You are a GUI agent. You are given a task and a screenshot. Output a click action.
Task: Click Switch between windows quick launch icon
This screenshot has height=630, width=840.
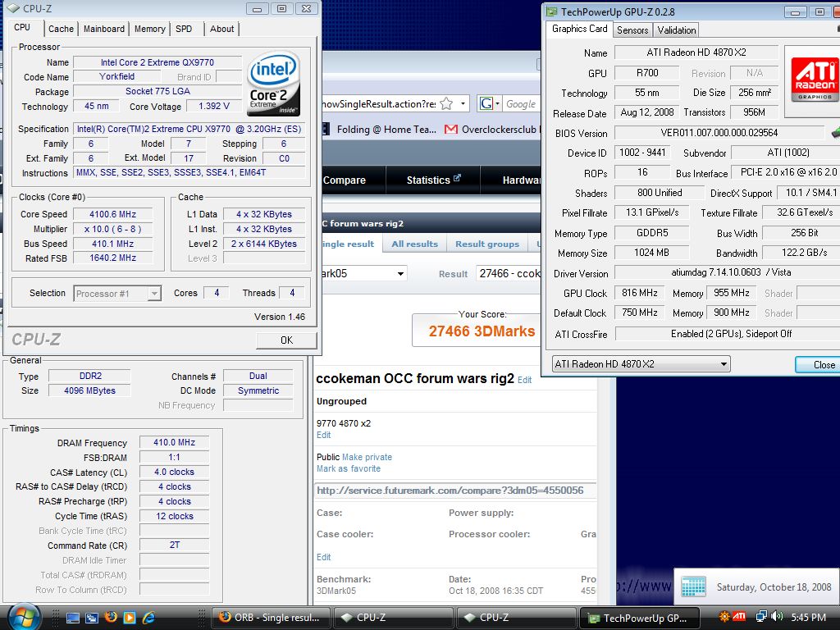[x=92, y=618]
